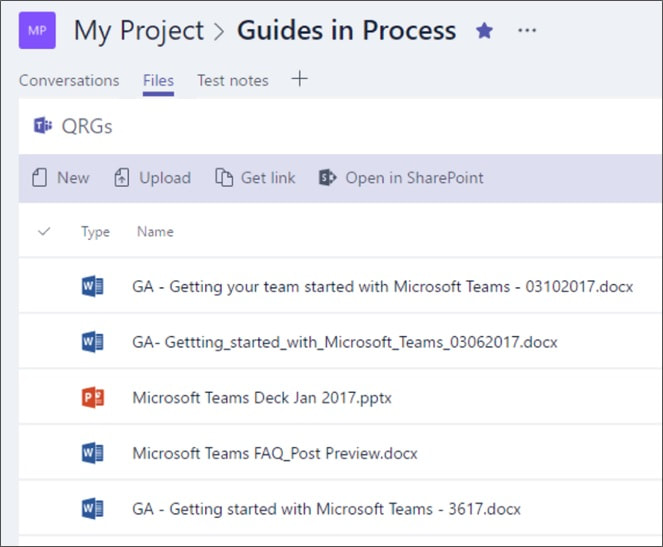
Task: Click Open in SharePoint button label
Action: pyautogui.click(x=414, y=178)
